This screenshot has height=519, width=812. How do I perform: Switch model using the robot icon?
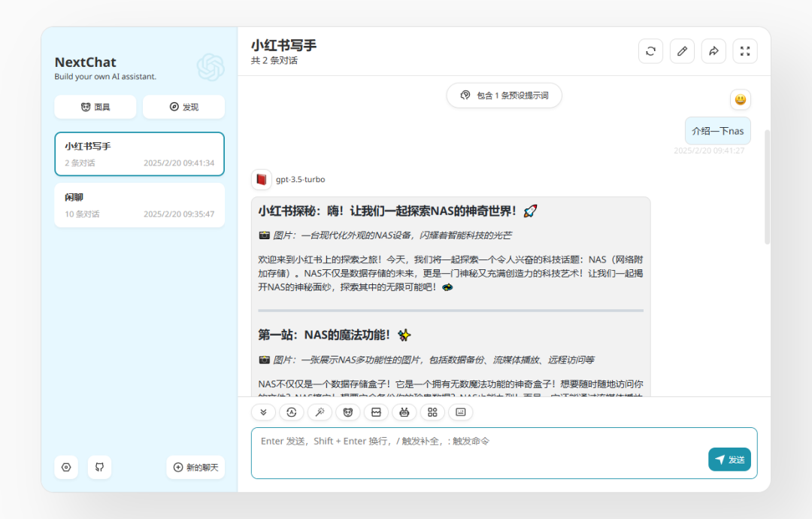coord(404,412)
